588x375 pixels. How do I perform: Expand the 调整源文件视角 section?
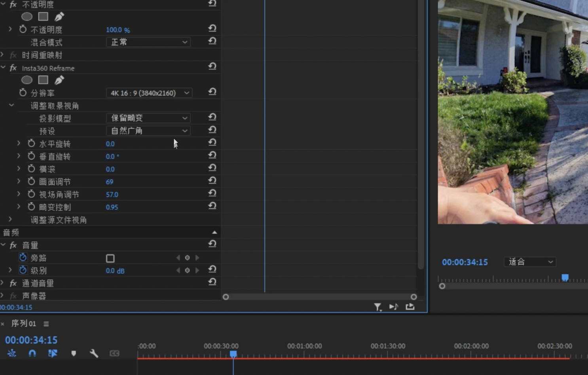[10, 220]
